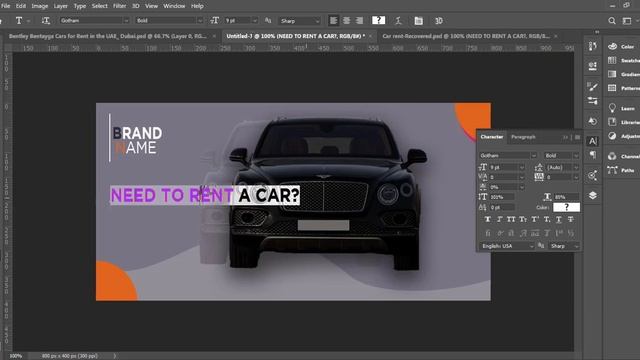Toggle Small Caps in Character panel
This screenshot has width=640, height=360.
(523, 220)
